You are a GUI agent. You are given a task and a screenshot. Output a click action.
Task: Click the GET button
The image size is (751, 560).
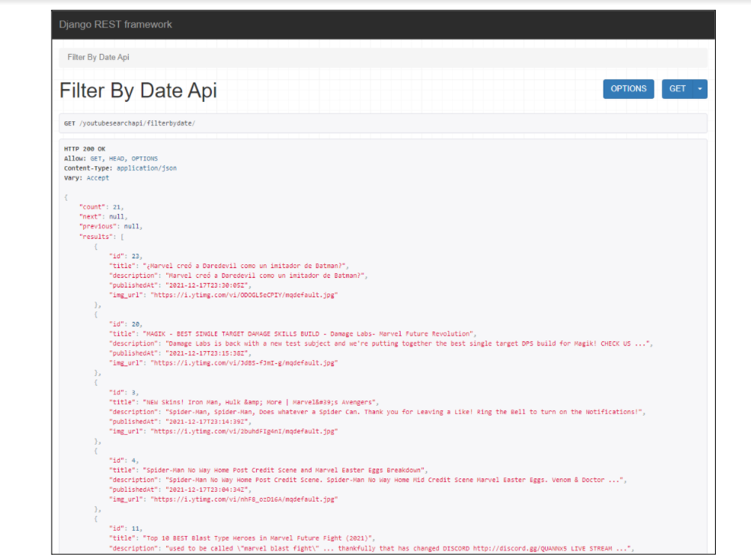[677, 88]
